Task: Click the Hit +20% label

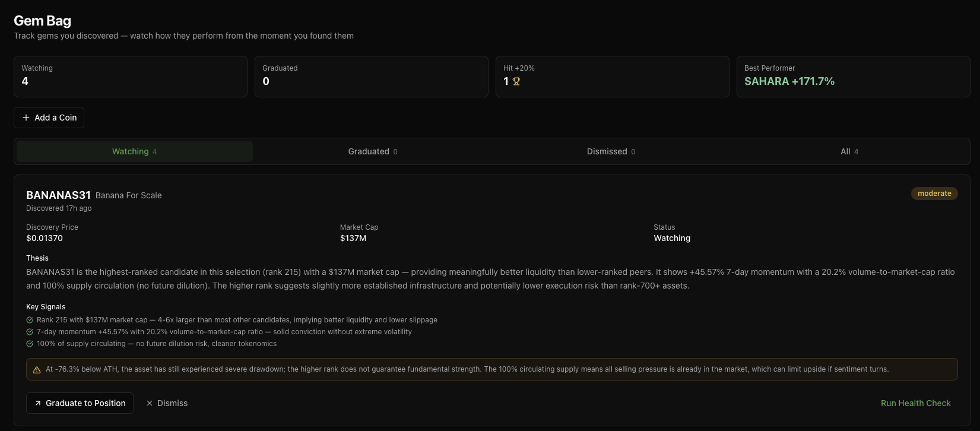Action: coord(519,68)
